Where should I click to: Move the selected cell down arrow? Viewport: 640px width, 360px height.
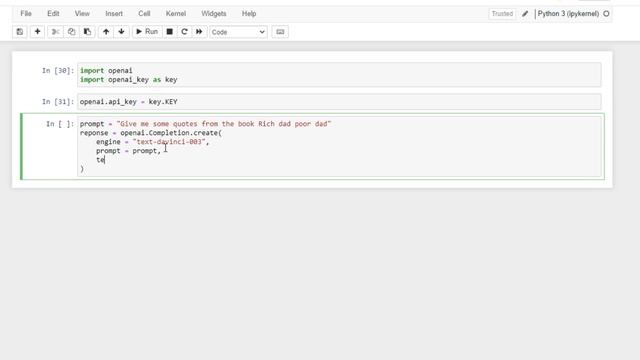pos(121,32)
